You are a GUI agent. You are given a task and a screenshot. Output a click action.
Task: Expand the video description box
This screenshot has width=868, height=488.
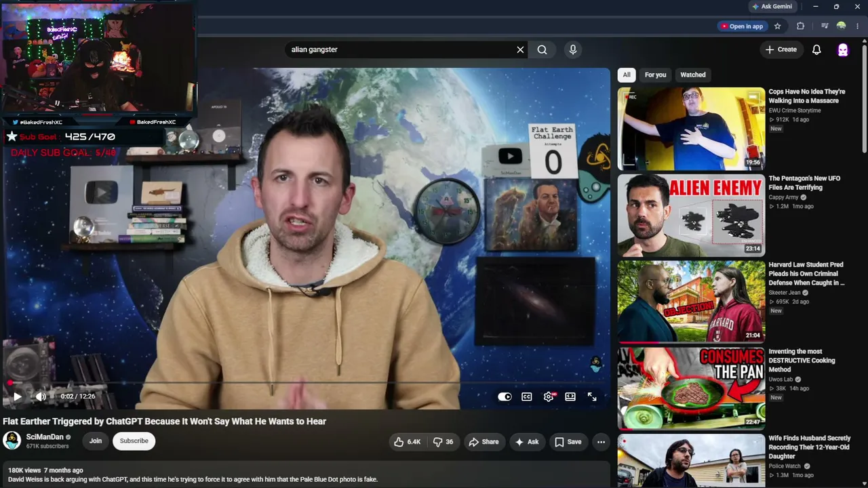point(305,474)
